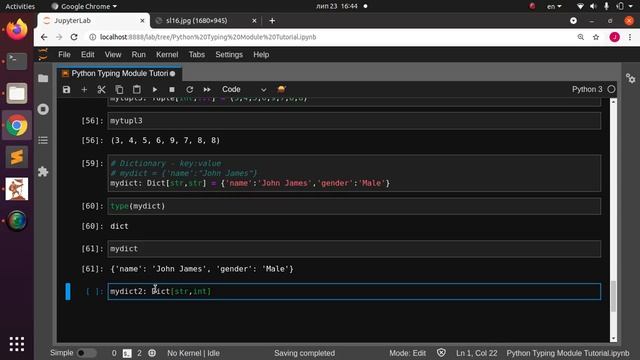Open the Code cell type dropdown
Image resolution: width=640 pixels, height=360 pixels.
(244, 89)
